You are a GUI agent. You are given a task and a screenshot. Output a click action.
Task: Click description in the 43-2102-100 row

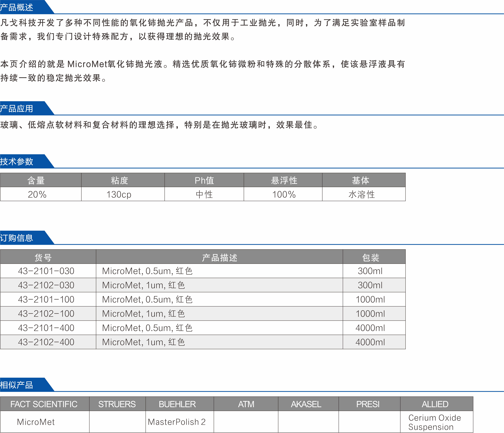pos(144,314)
